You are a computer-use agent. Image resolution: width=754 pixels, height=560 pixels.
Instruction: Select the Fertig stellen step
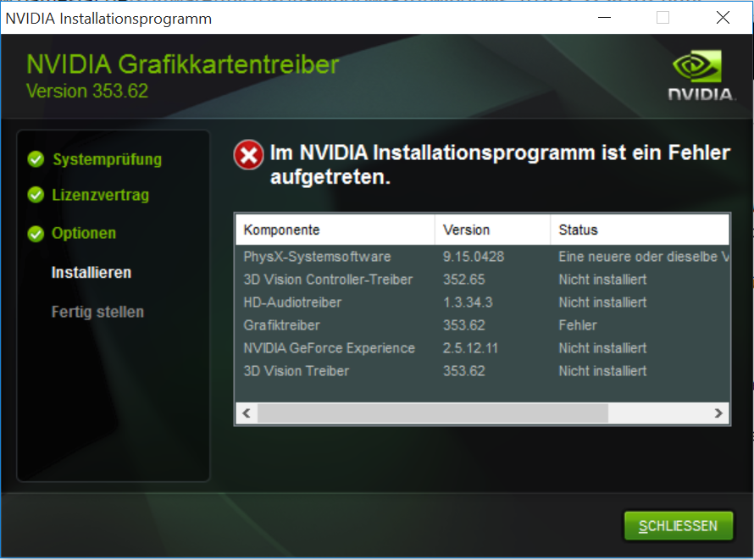pos(97,312)
